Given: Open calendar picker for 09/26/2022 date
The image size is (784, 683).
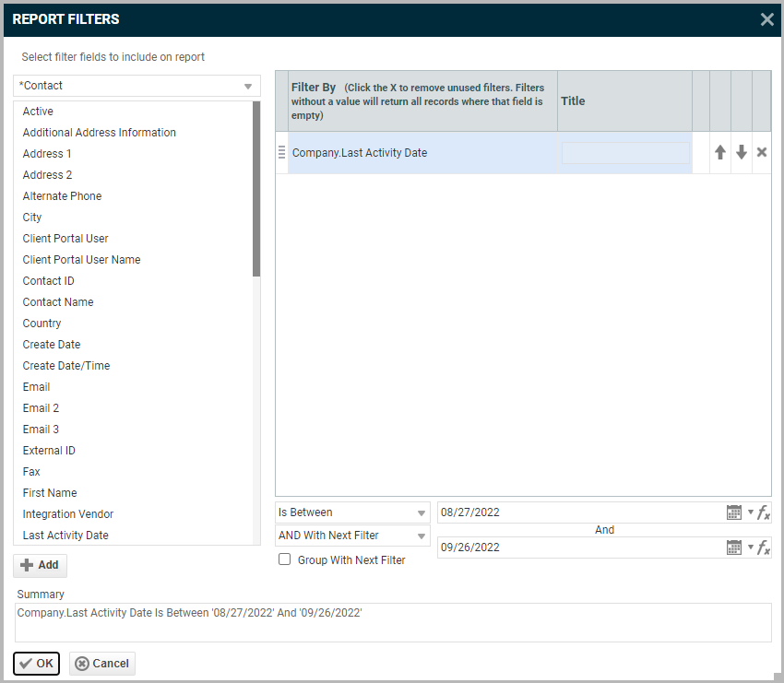Looking at the screenshot, I should point(734,548).
